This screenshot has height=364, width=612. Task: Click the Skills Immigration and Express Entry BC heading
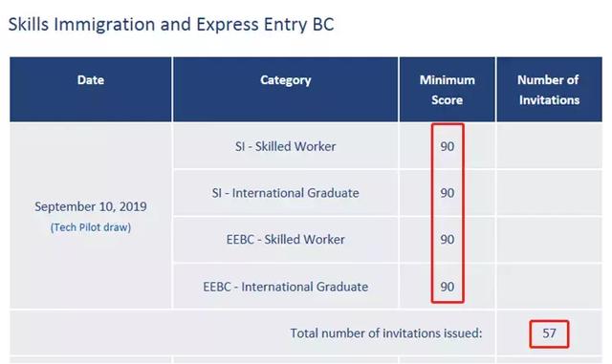click(x=171, y=24)
